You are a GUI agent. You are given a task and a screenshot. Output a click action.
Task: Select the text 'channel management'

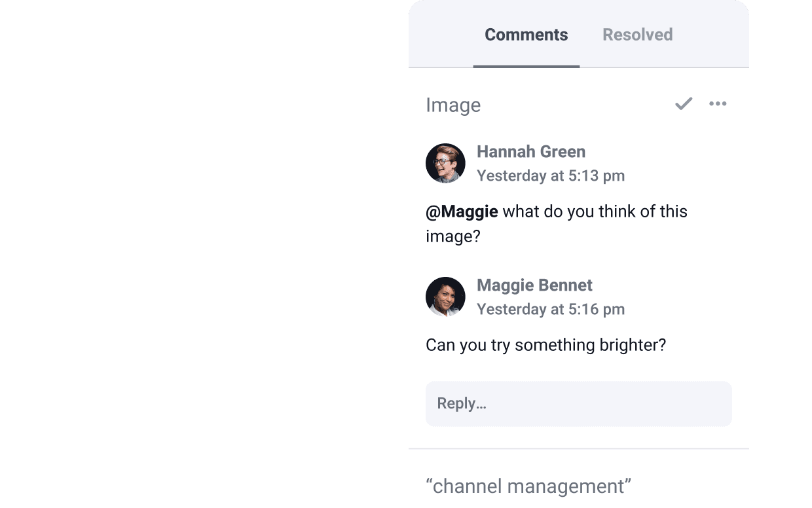(527, 486)
